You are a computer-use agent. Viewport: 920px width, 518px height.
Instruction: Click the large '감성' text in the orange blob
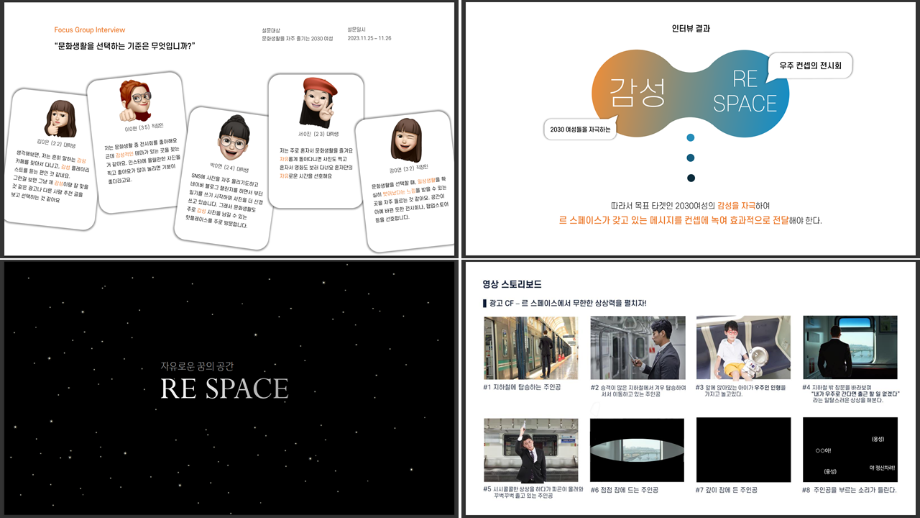[x=637, y=92]
